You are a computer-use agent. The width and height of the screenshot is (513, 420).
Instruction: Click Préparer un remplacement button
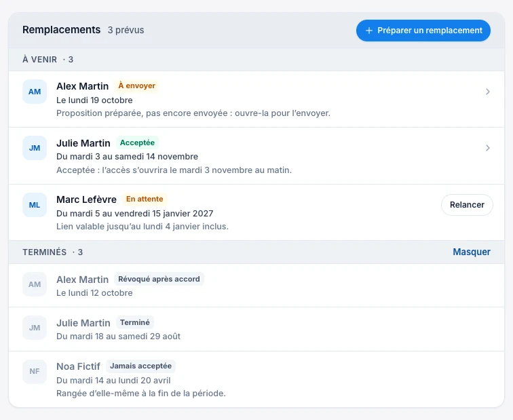click(423, 31)
